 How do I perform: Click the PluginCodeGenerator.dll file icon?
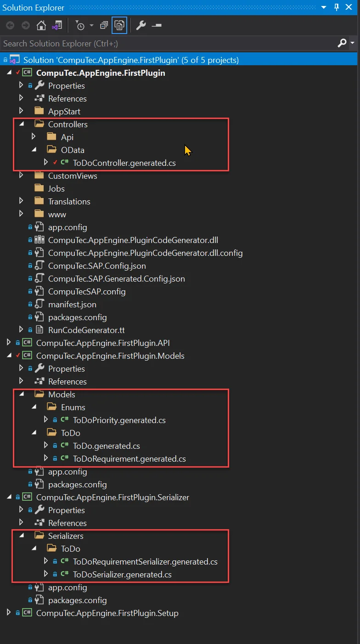coord(40,240)
